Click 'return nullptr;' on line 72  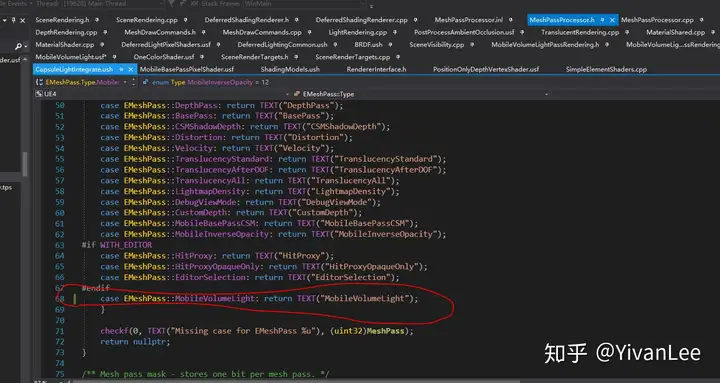coord(135,342)
